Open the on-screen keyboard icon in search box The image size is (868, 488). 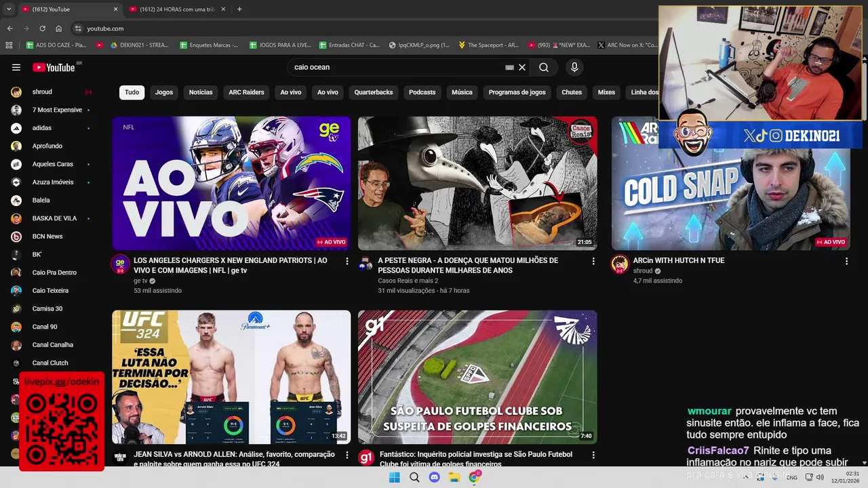pos(509,67)
